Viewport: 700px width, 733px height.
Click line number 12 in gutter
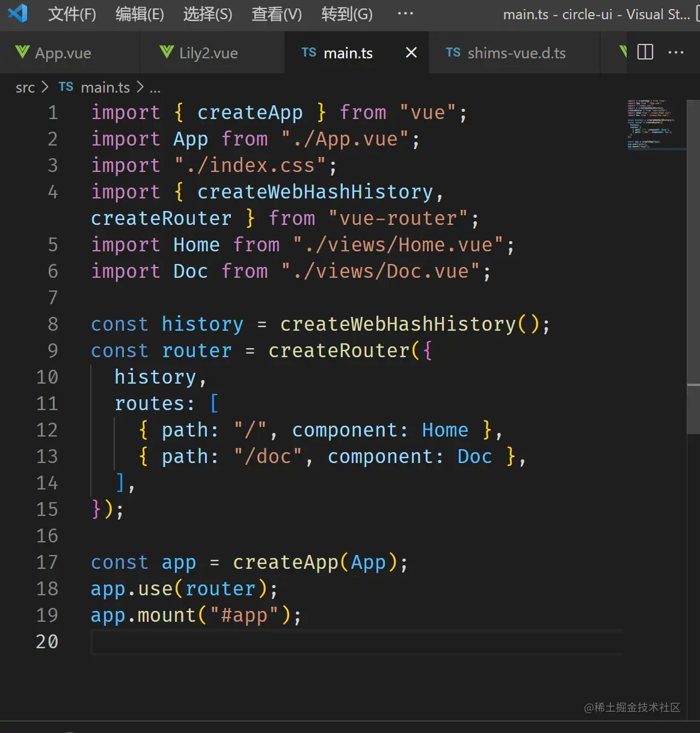point(47,430)
